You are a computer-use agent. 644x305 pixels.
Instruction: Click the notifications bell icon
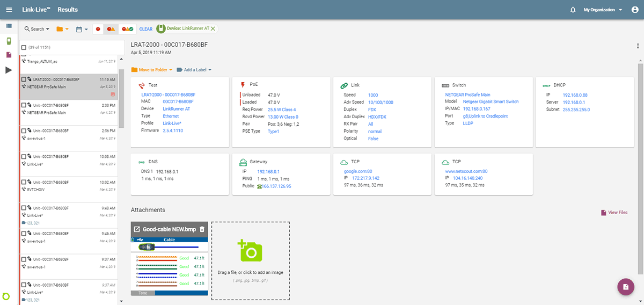click(x=573, y=10)
